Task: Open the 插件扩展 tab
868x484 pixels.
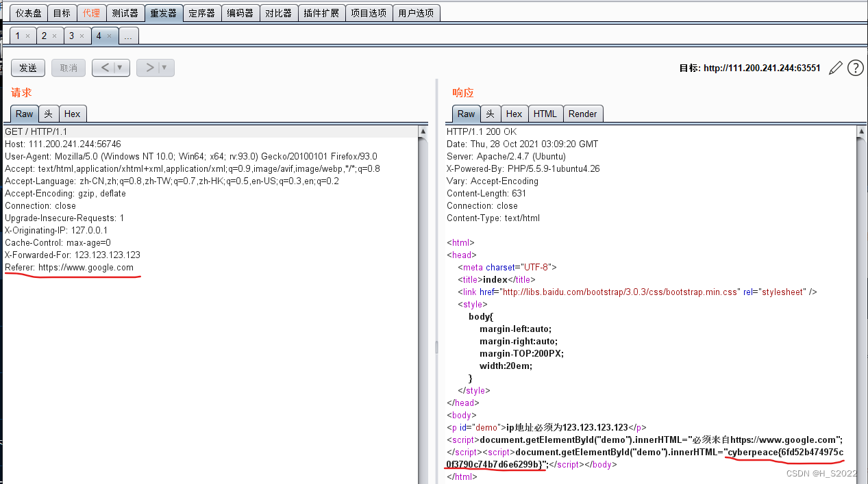Action: pyautogui.click(x=321, y=13)
